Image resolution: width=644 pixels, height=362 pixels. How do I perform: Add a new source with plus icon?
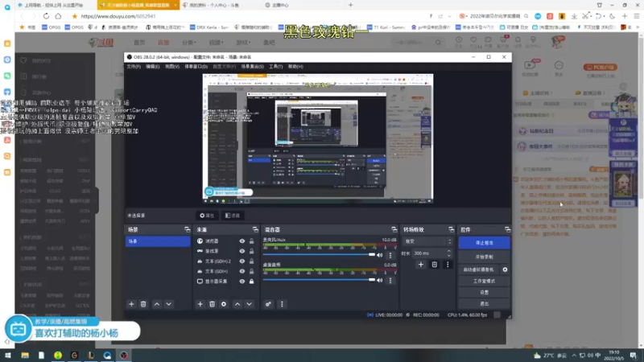pyautogui.click(x=200, y=304)
